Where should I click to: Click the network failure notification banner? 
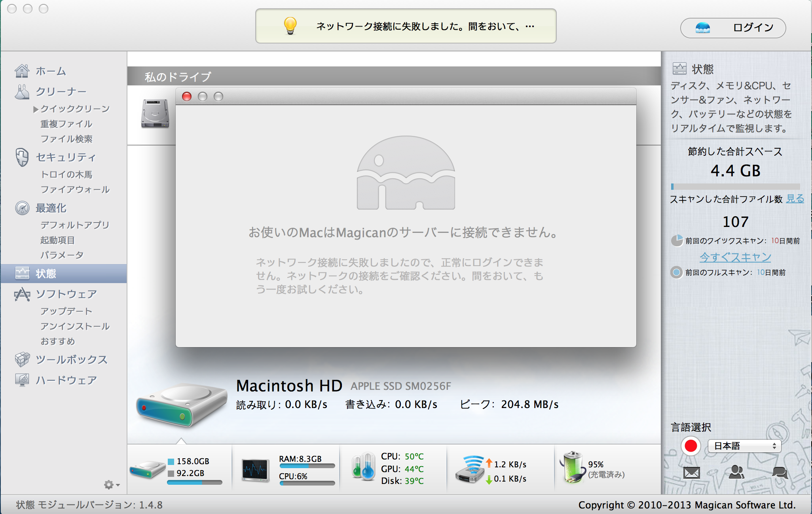click(406, 26)
